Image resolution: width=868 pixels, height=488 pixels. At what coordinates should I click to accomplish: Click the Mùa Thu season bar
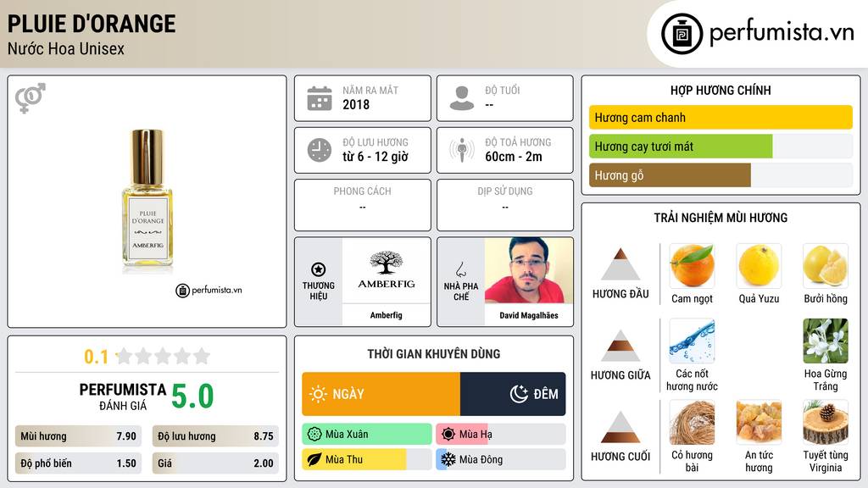[367, 459]
